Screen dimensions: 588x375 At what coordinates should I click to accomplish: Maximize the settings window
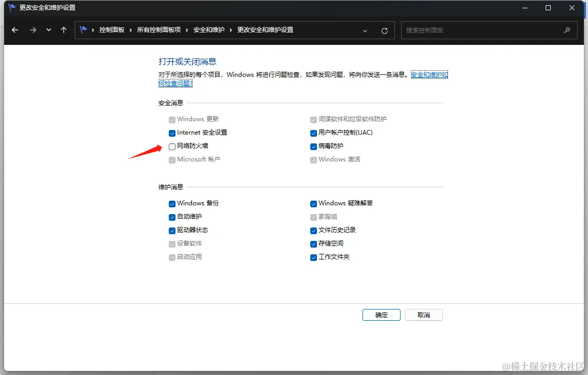pos(548,8)
